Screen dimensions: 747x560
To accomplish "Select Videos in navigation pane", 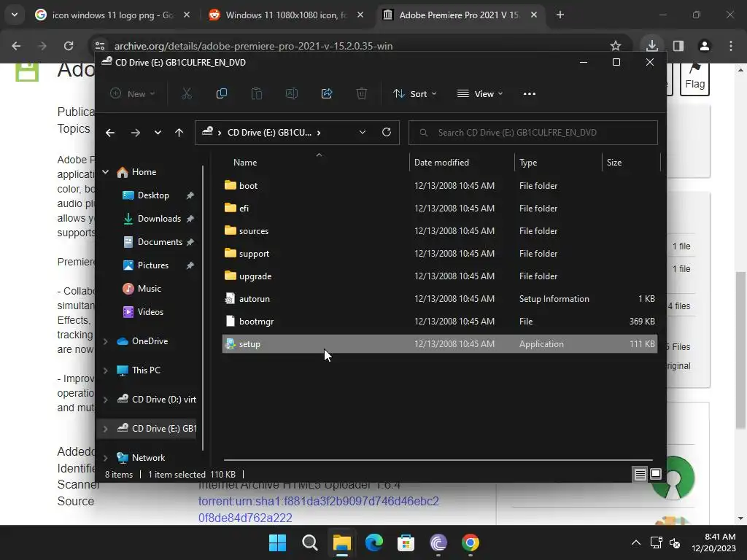I will point(150,312).
